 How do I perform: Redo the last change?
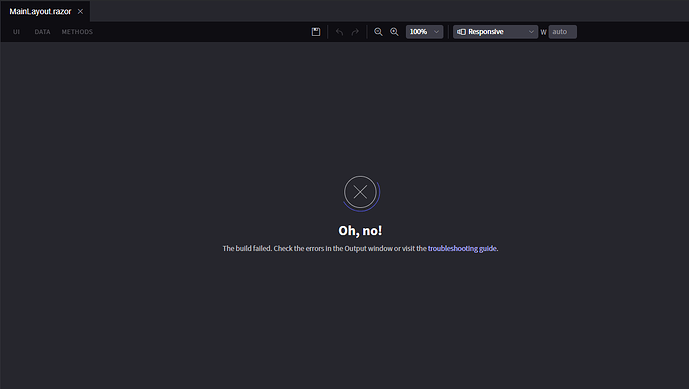(x=355, y=32)
